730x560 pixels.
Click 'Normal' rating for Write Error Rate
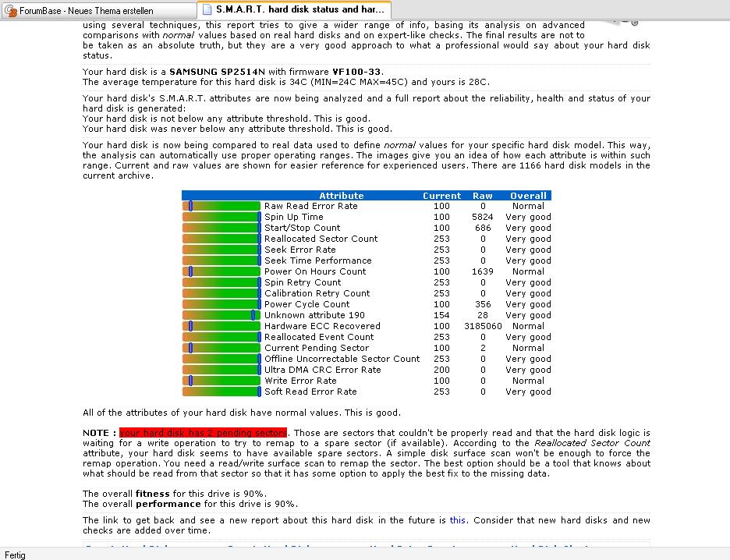tap(528, 381)
